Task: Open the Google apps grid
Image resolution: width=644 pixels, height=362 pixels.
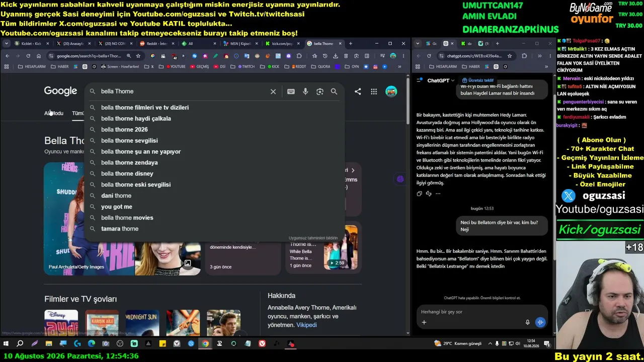Action: coord(374,92)
